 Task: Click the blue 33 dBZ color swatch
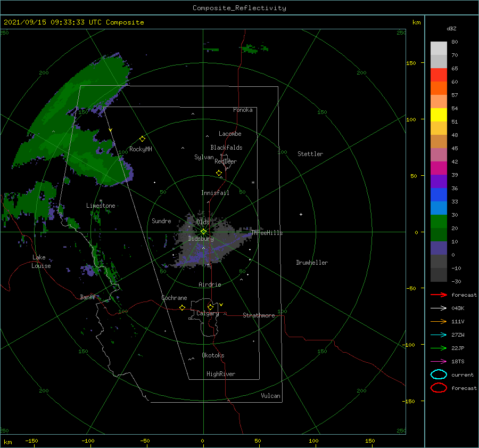[x=439, y=195]
